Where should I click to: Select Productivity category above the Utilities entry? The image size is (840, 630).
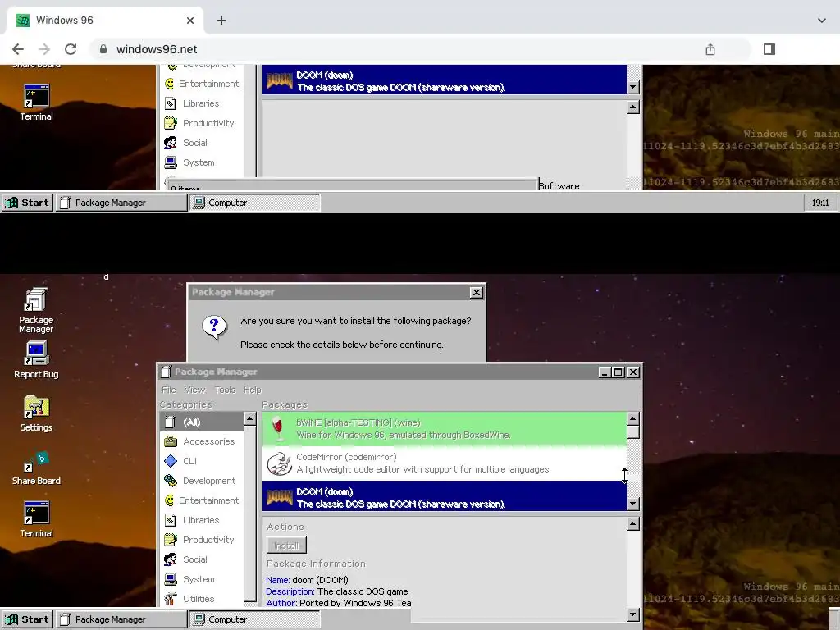(202, 540)
